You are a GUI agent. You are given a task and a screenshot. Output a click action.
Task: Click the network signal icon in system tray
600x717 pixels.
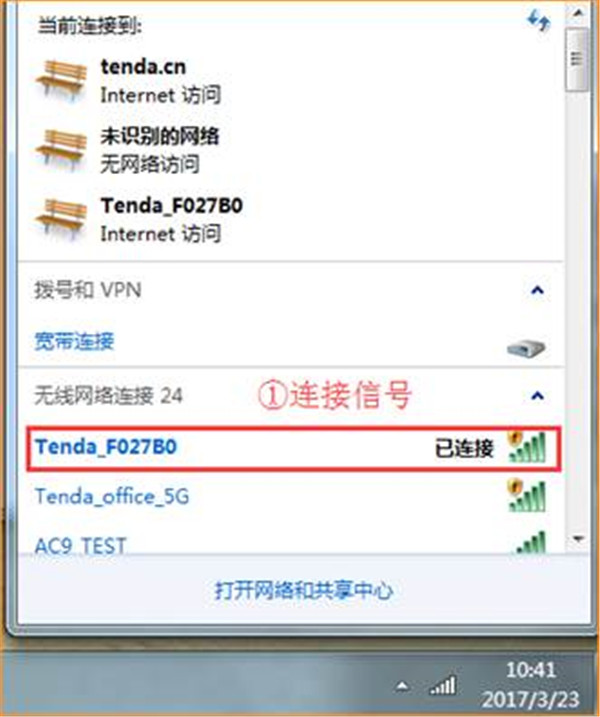click(443, 685)
